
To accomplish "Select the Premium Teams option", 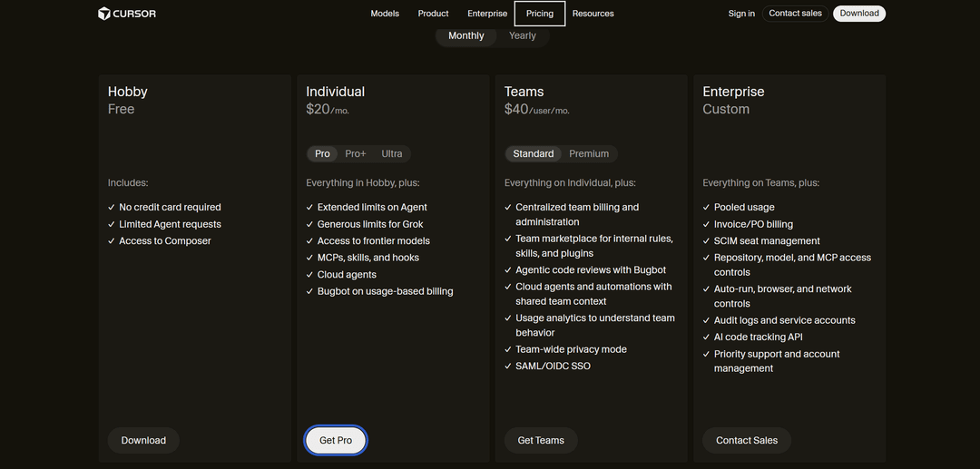I will (x=589, y=153).
